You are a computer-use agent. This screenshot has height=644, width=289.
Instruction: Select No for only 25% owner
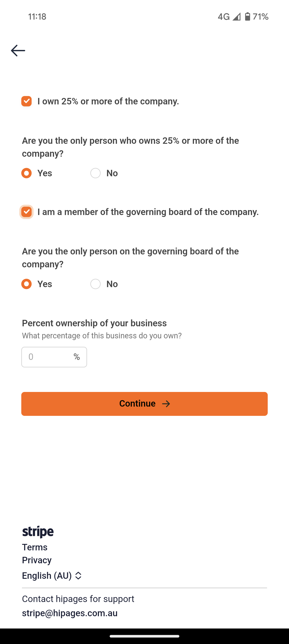click(95, 173)
